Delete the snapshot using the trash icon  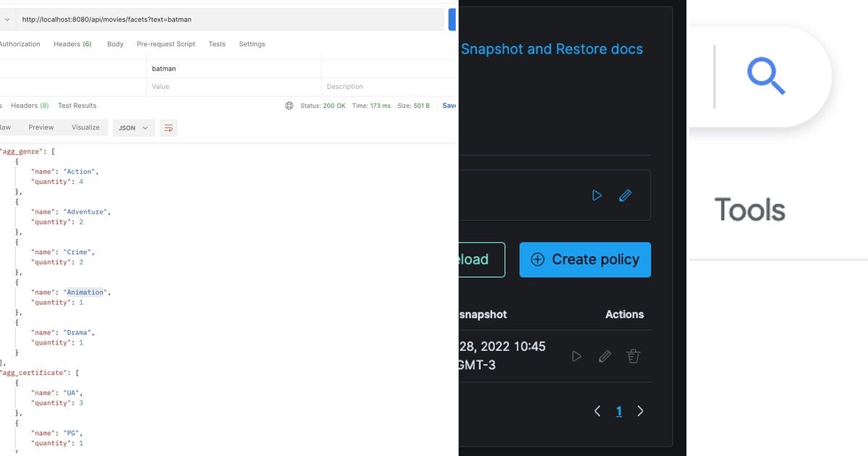click(x=633, y=355)
